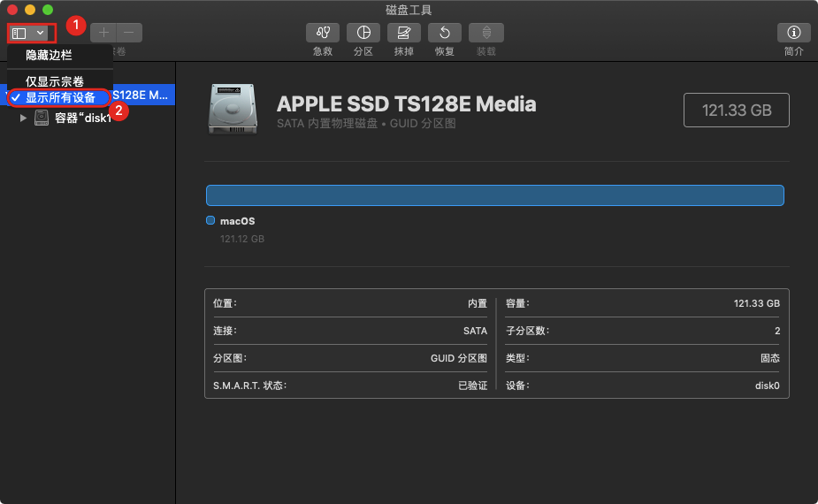Click the blue macOS legend swatch
Image resolution: width=818 pixels, height=504 pixels.
210,221
